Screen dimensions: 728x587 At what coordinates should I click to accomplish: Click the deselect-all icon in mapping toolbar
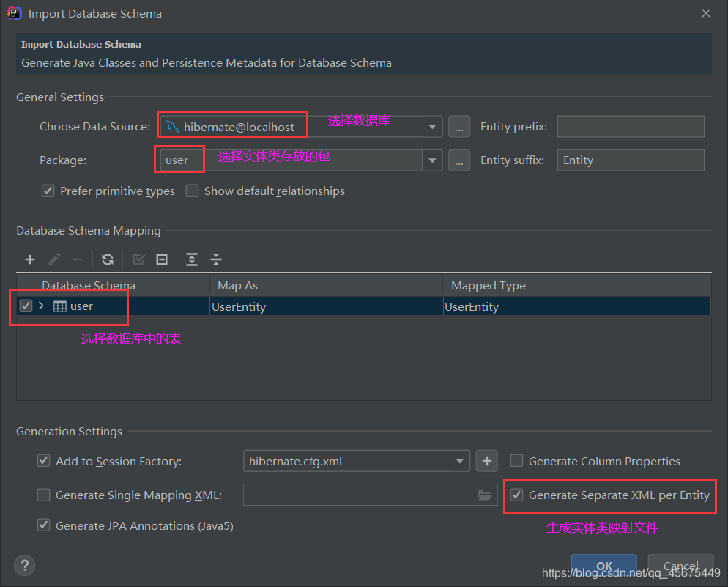162,259
